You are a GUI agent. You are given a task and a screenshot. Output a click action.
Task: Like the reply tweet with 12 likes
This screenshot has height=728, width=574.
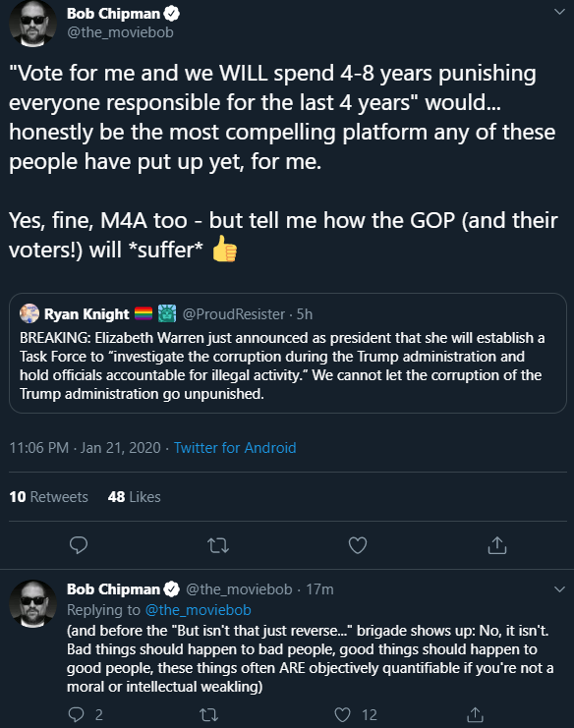click(x=343, y=714)
